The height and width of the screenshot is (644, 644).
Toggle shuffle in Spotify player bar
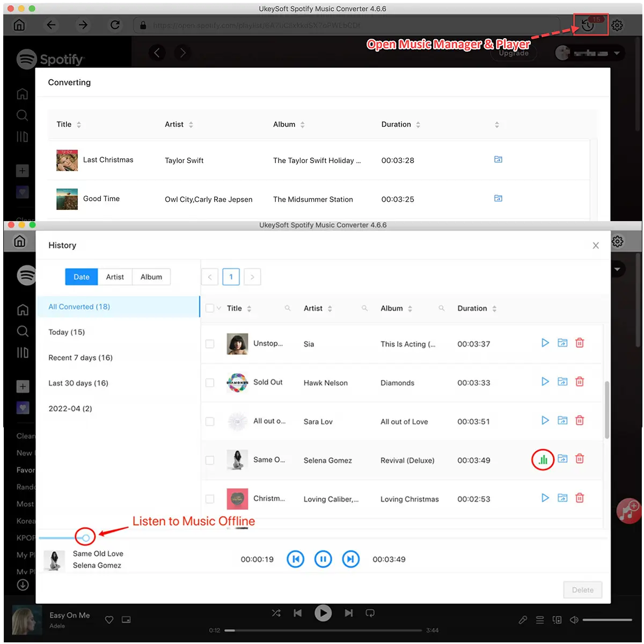(x=276, y=613)
